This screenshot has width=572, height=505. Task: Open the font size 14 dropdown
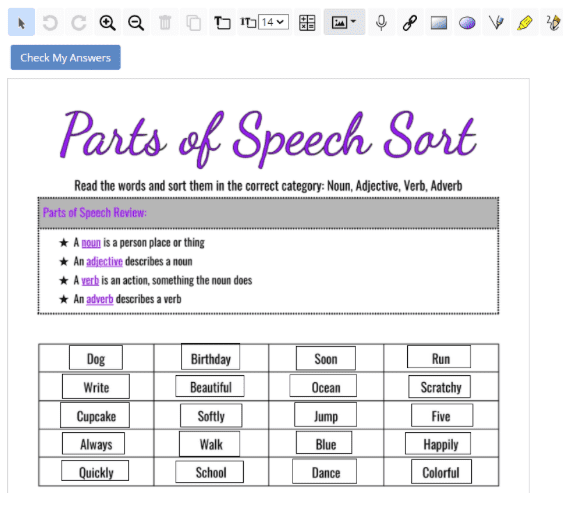pos(273,22)
